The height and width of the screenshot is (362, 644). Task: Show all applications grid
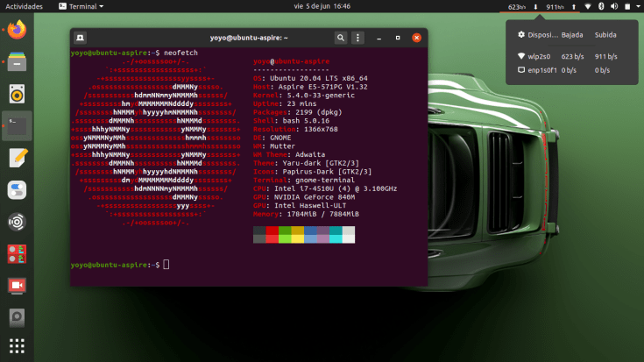(17, 345)
